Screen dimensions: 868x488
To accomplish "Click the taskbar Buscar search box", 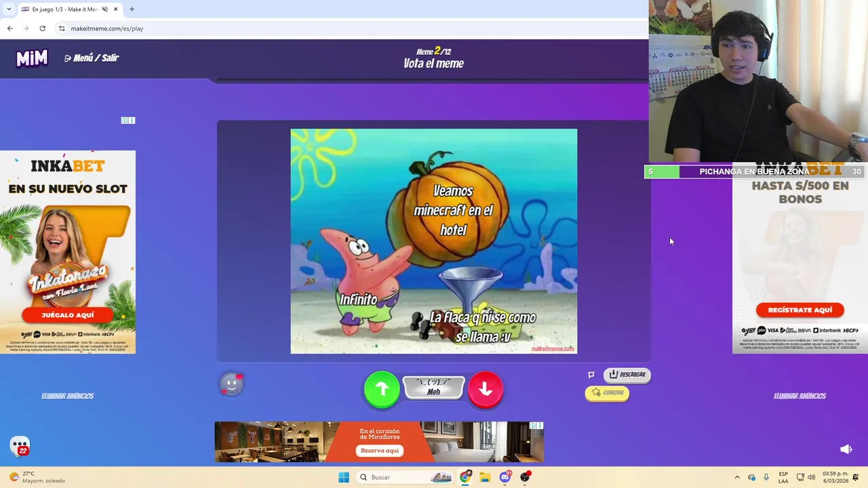I will click(x=405, y=477).
